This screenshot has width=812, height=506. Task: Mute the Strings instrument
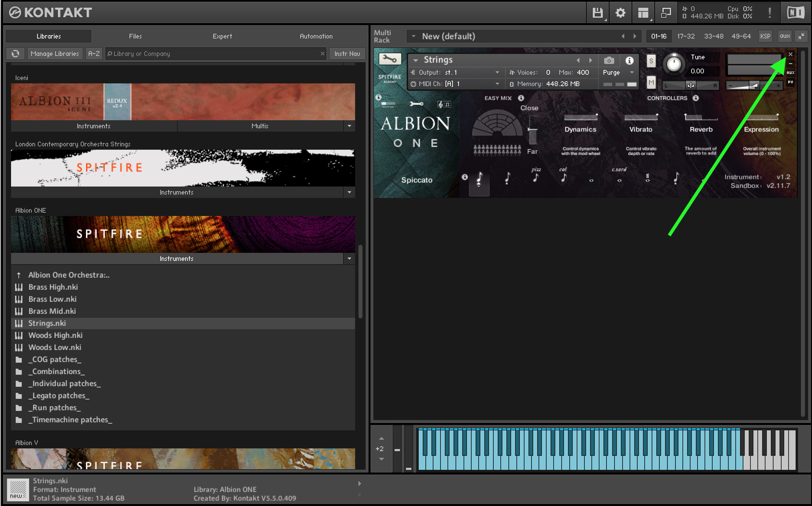tap(651, 82)
